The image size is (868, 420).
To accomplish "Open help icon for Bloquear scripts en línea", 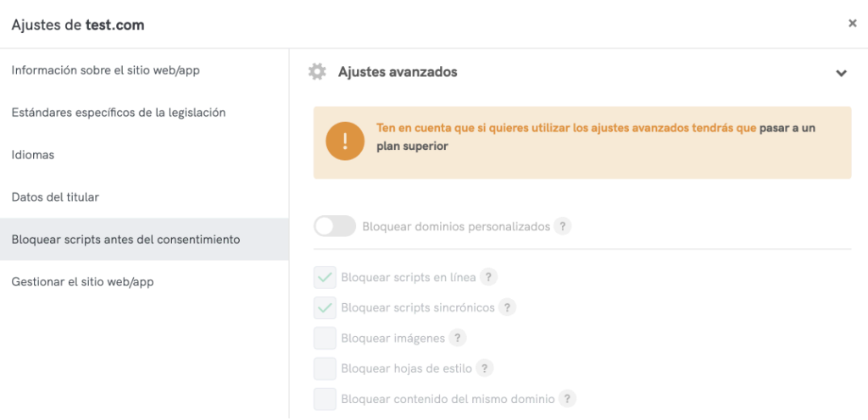I will pos(488,278).
